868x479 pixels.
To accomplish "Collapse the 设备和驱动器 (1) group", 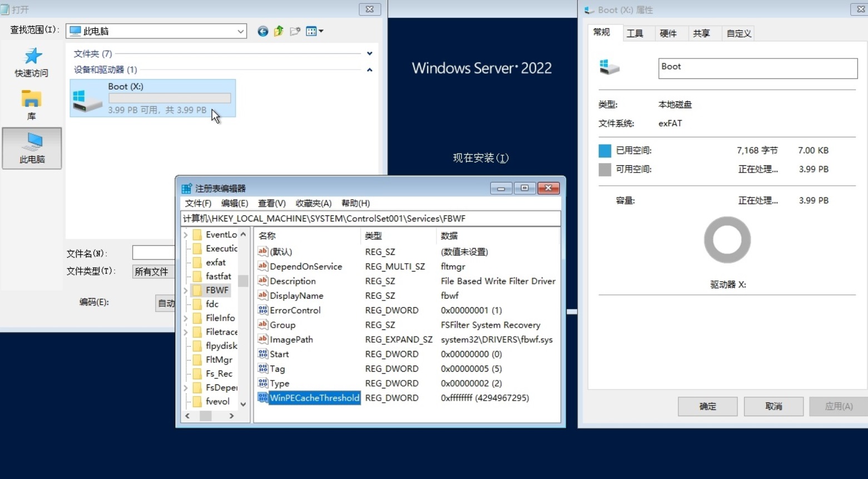I will click(x=370, y=70).
